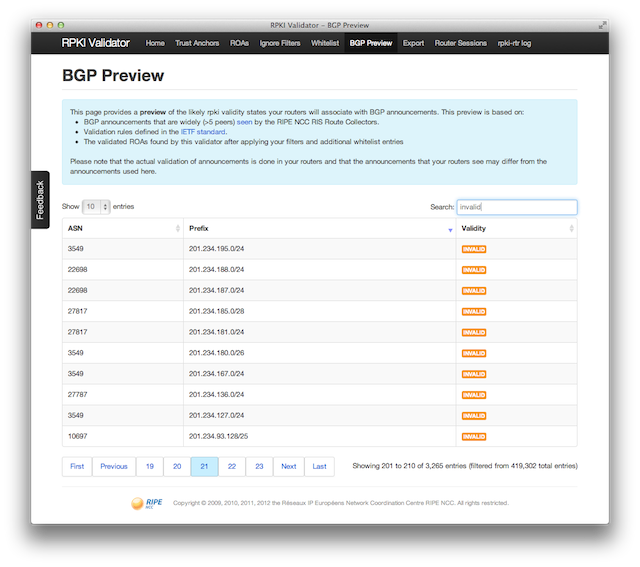This screenshot has height=567, width=640.
Task: Click INVALID badge for prefix 201.234.195.0/24
Action: (473, 249)
